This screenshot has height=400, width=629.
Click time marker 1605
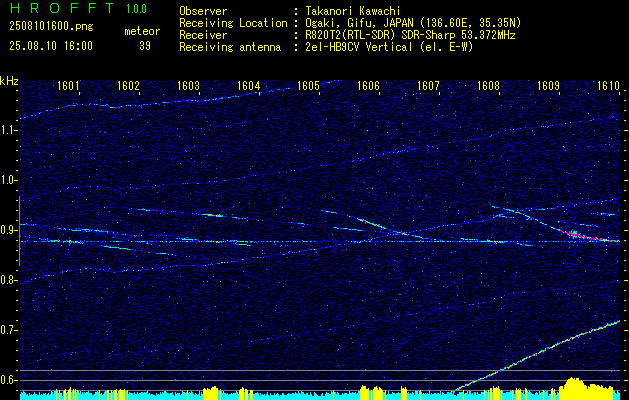coord(308,85)
